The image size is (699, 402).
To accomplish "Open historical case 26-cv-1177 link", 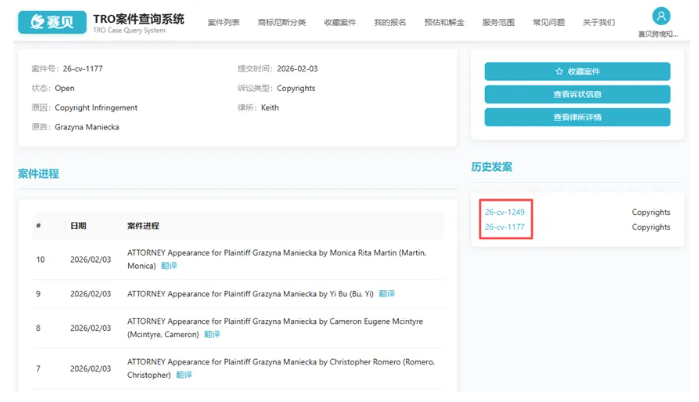I will (x=505, y=227).
